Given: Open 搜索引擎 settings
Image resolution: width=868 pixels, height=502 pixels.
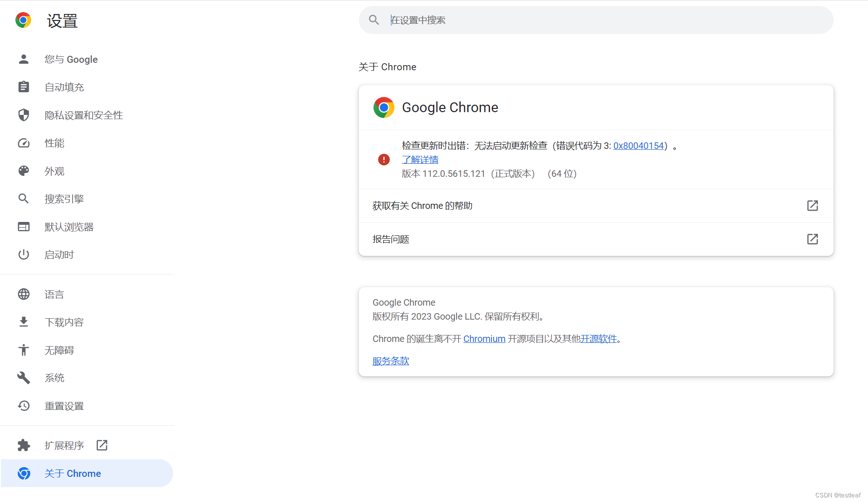Looking at the screenshot, I should pos(87,199).
